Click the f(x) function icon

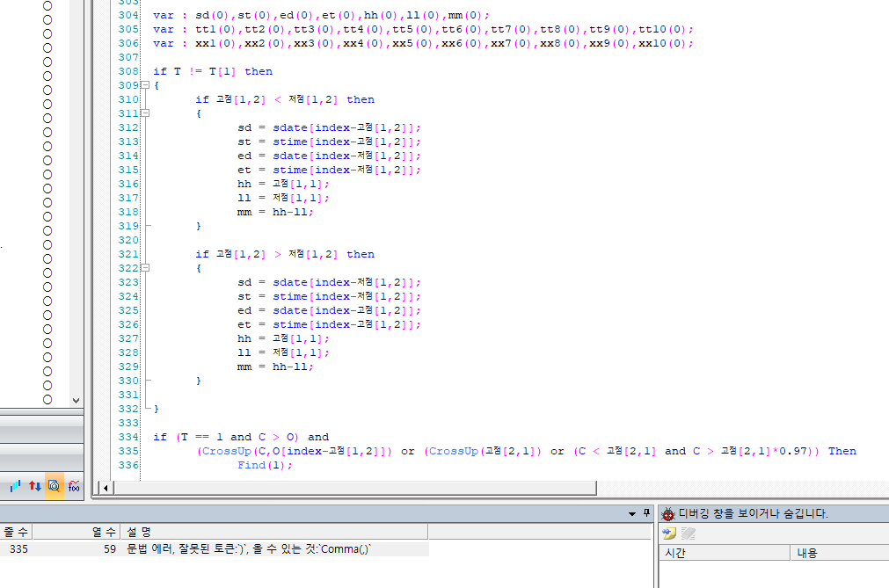[74, 485]
